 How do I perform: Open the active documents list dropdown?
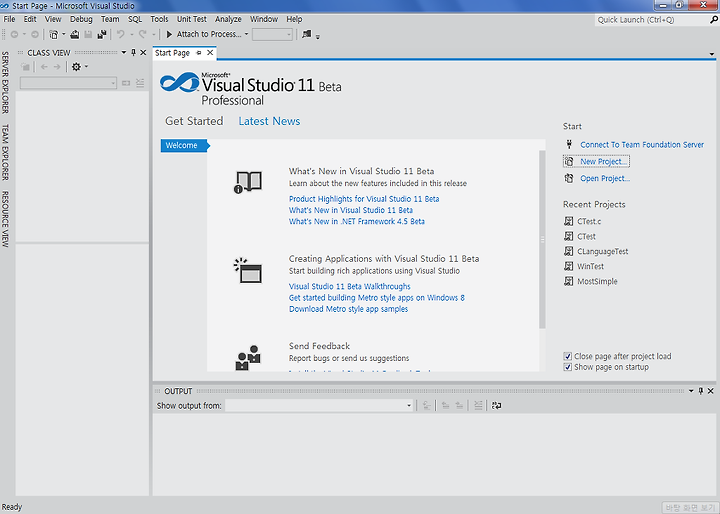click(712, 54)
